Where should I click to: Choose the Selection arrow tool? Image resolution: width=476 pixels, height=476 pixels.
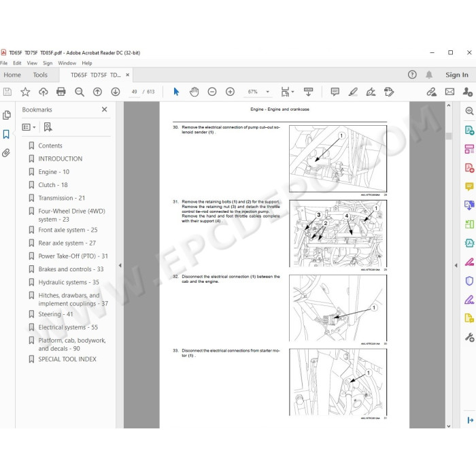176,91
